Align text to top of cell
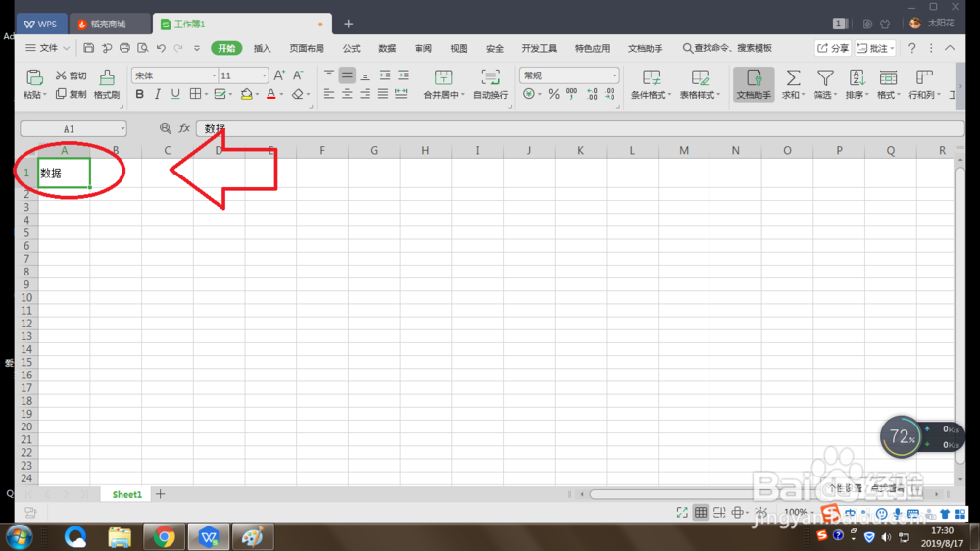 pyautogui.click(x=328, y=75)
